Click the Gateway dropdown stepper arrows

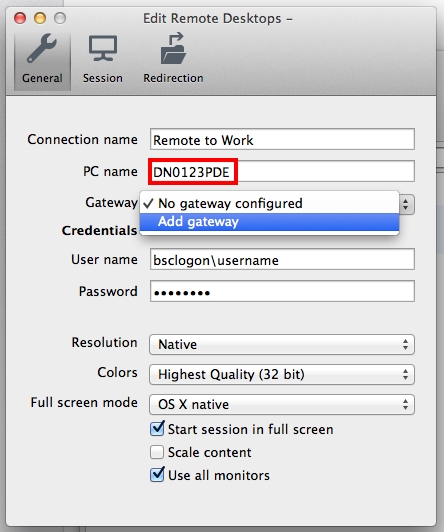[x=406, y=205]
